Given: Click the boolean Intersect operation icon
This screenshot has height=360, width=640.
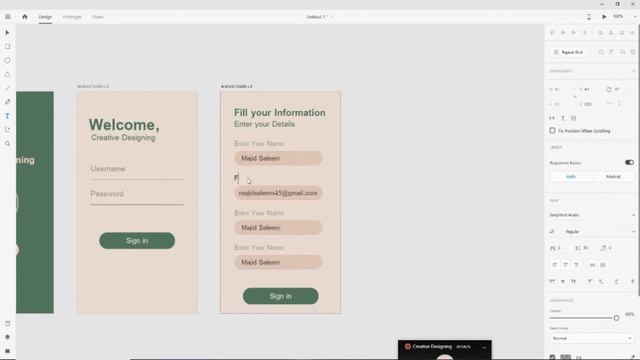Looking at the screenshot, I should click(x=622, y=52).
